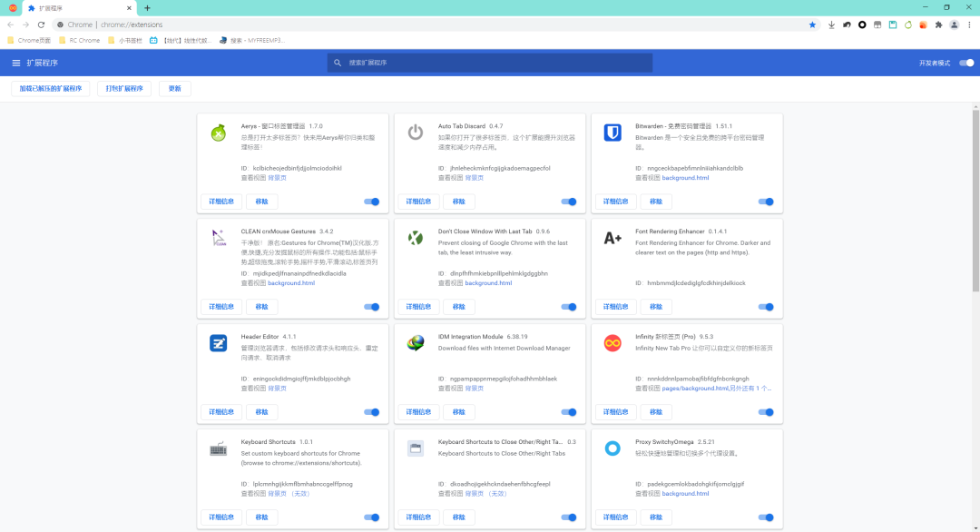
Task: Disable the CLEAN crxMouse Gestures toggle
Action: click(372, 307)
